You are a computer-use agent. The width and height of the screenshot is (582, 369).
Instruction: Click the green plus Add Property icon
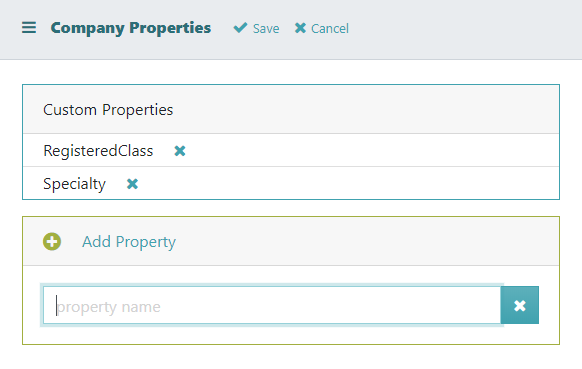pyautogui.click(x=52, y=242)
